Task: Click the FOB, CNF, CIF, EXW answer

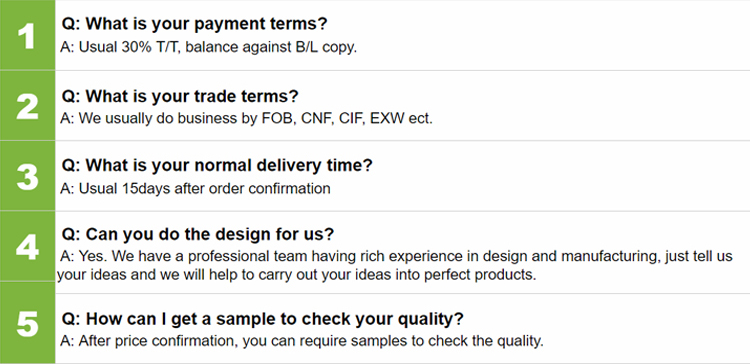Action: pos(246,118)
